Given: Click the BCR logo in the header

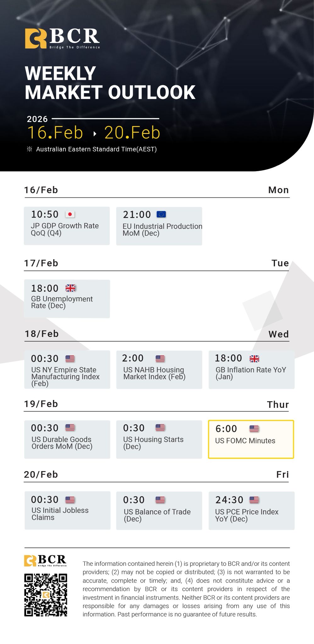Looking at the screenshot, I should [62, 38].
